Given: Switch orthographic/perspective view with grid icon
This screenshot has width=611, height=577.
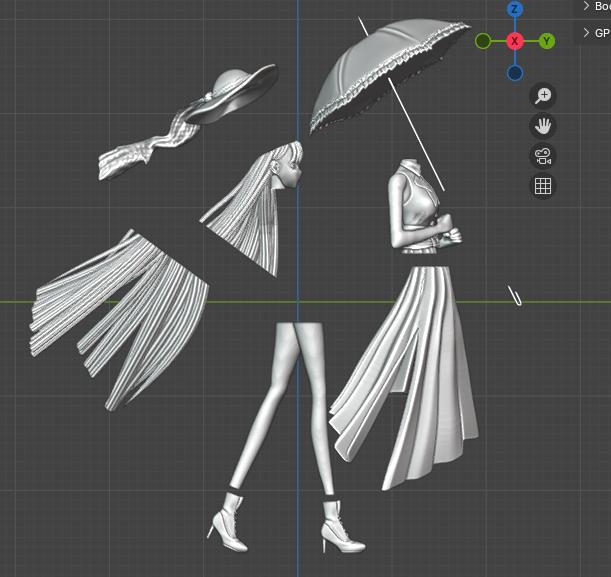Looking at the screenshot, I should tap(543, 186).
